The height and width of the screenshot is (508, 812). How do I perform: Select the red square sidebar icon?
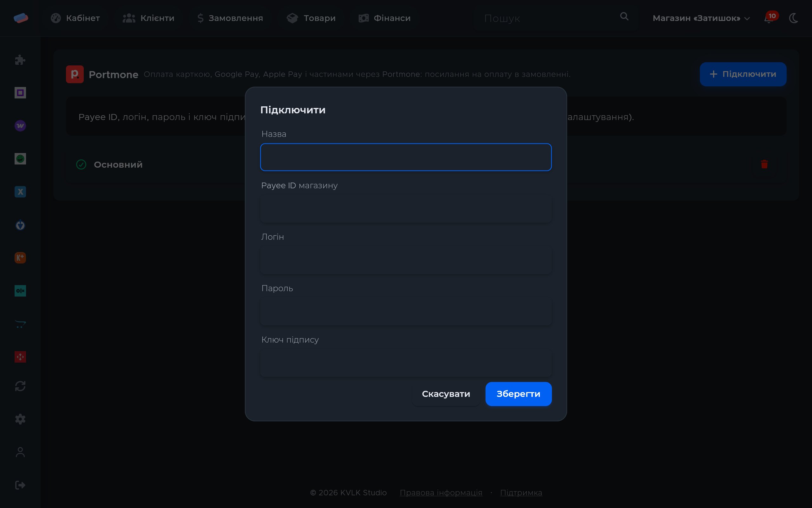click(x=20, y=357)
